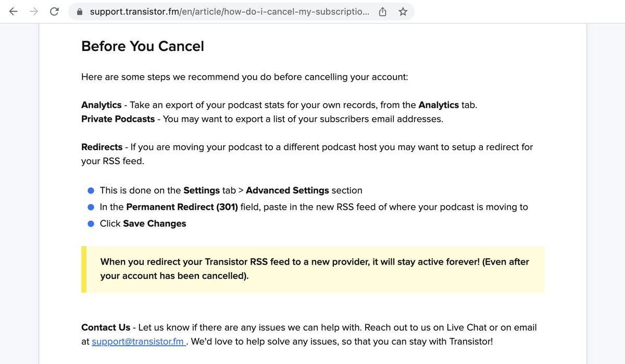This screenshot has height=364, width=625.
Task: Click the bold Advanced Settings text
Action: 287,191
